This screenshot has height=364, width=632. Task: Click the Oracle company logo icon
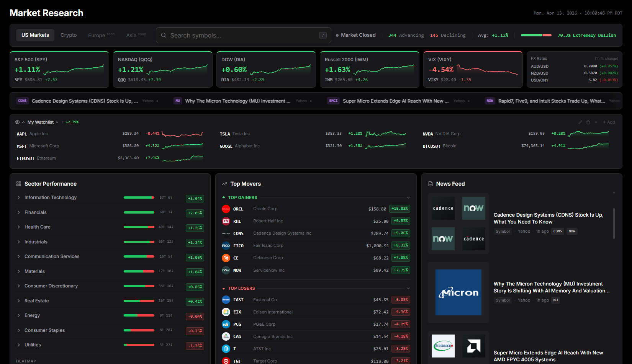226,209
